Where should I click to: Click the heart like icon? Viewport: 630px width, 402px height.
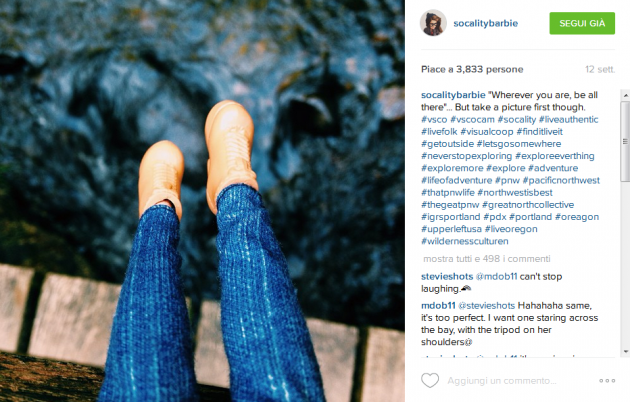tap(430, 380)
